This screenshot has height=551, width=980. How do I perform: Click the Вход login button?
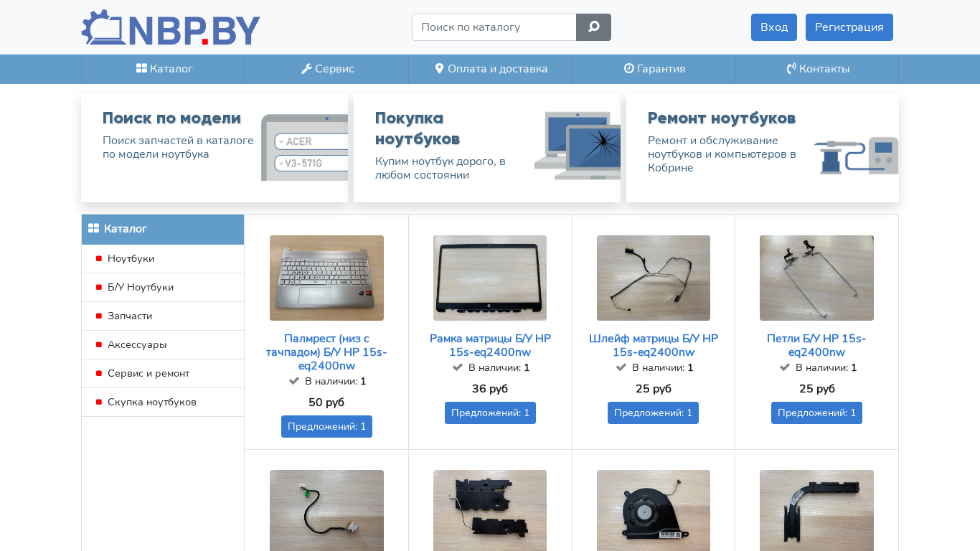click(774, 27)
